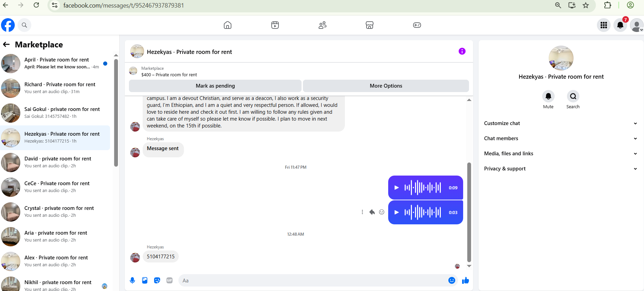Open the account profile avatar menu
Viewport: 644px width, 291px height.
[637, 25]
